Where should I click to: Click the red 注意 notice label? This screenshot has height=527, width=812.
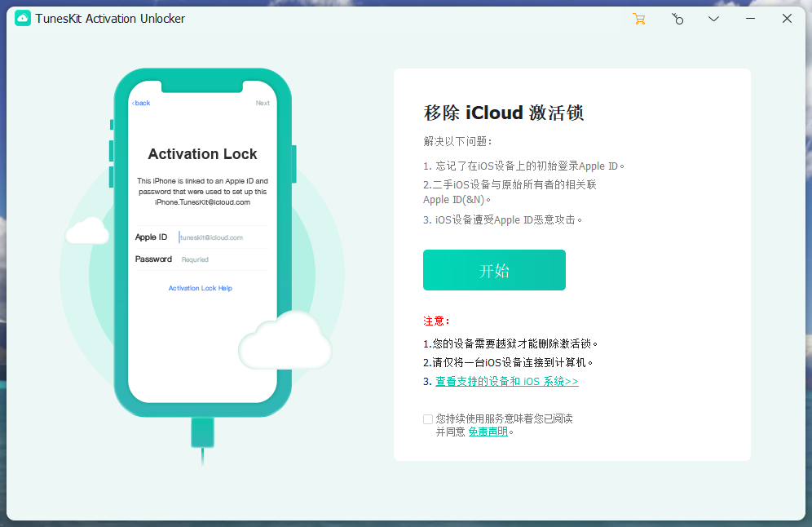[x=436, y=321]
